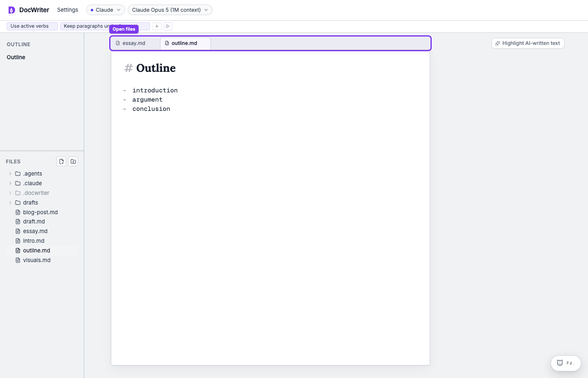Click the DocWriter logo icon
This screenshot has width=588, height=378.
[x=12, y=10]
